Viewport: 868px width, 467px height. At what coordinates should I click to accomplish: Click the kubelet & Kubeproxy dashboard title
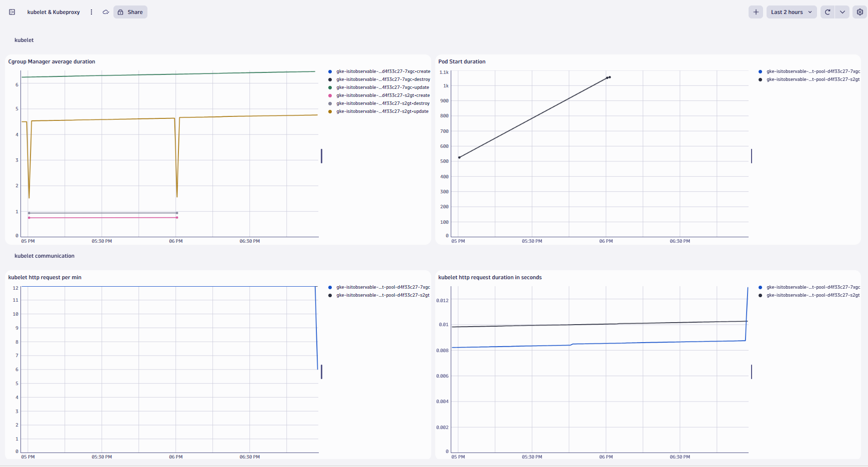(x=53, y=12)
